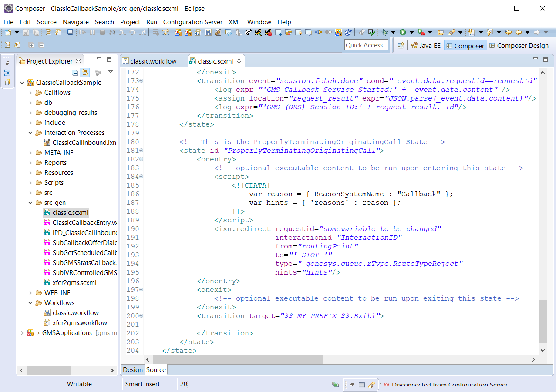
Task: Collapse the Workflows folder
Action: 30,303
